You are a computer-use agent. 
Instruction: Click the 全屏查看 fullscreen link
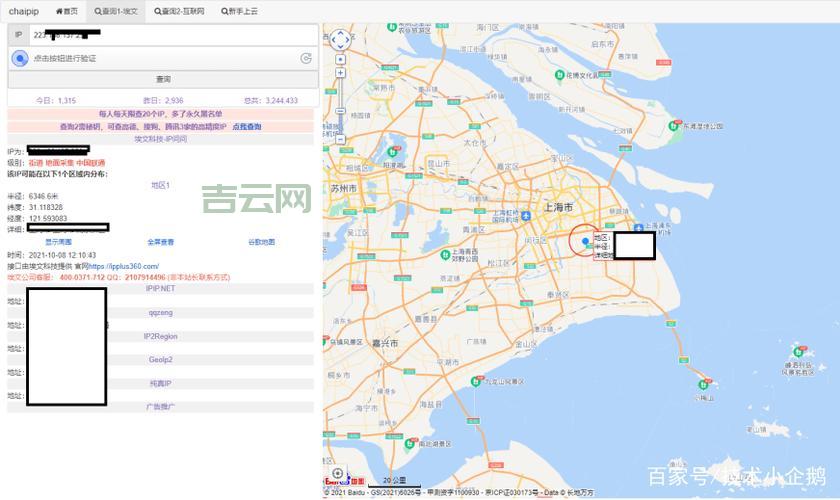(161, 242)
